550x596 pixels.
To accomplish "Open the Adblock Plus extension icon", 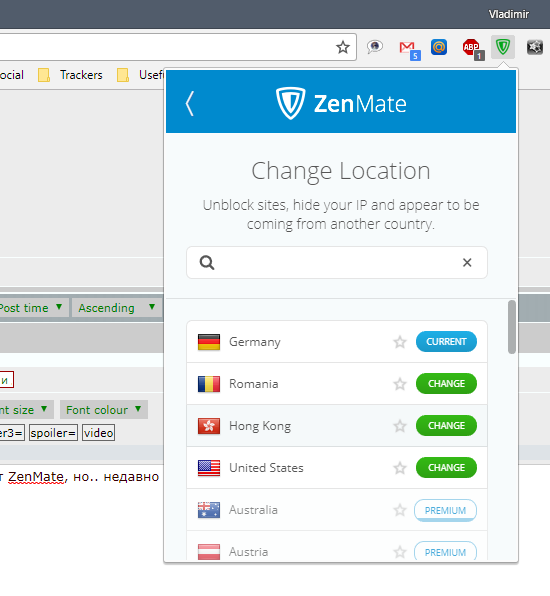I will click(x=472, y=49).
